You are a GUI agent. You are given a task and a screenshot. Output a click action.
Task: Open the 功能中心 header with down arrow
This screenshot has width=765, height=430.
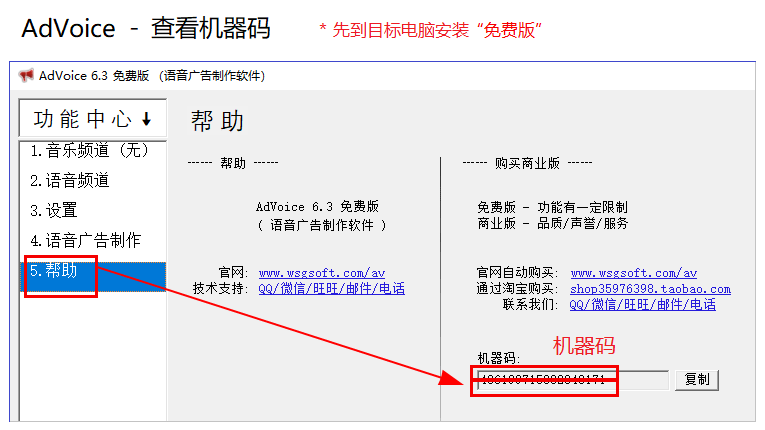(93, 118)
